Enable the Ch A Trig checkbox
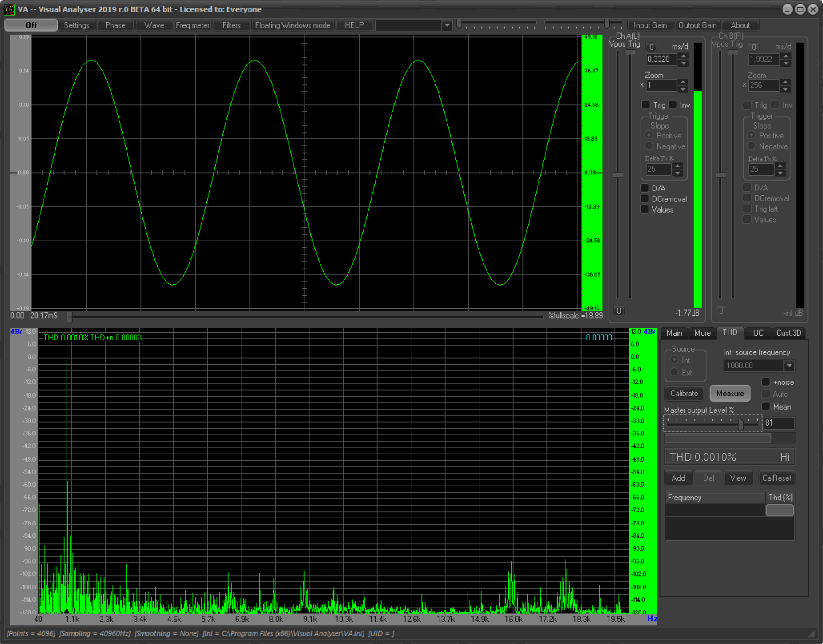The image size is (823, 644). [646, 105]
